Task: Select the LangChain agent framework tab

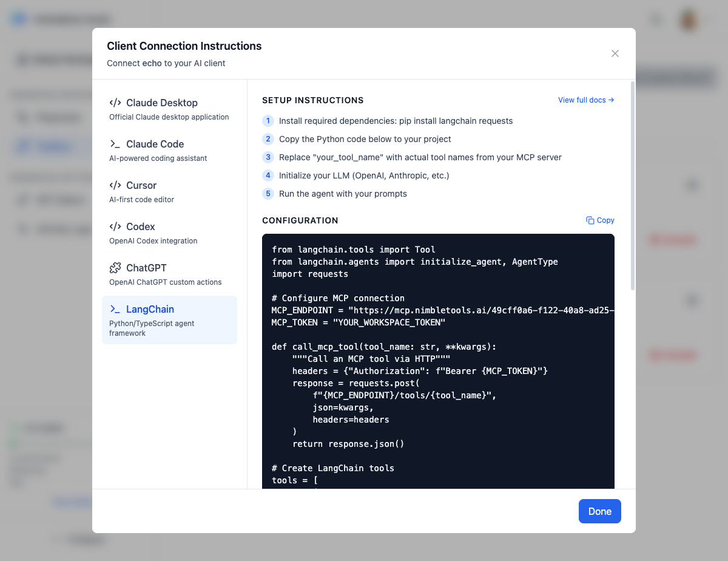Action: click(x=169, y=320)
